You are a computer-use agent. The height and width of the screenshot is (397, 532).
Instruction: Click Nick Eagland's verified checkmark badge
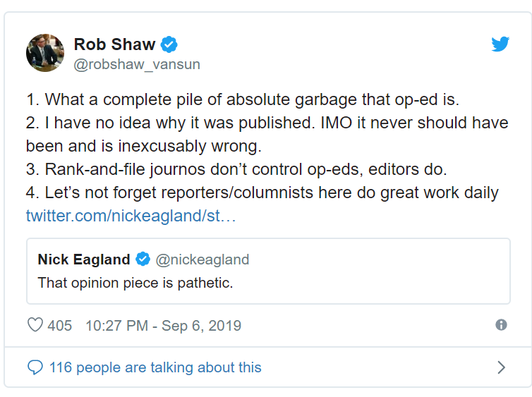[143, 259]
